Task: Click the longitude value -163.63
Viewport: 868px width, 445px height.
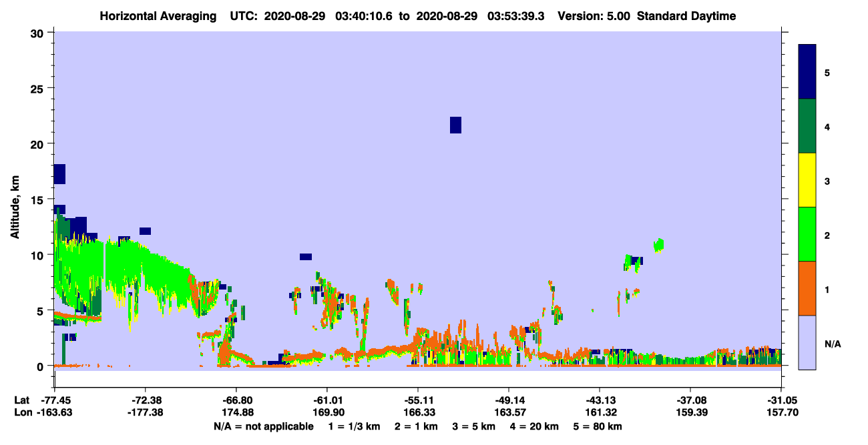Action: (x=55, y=413)
